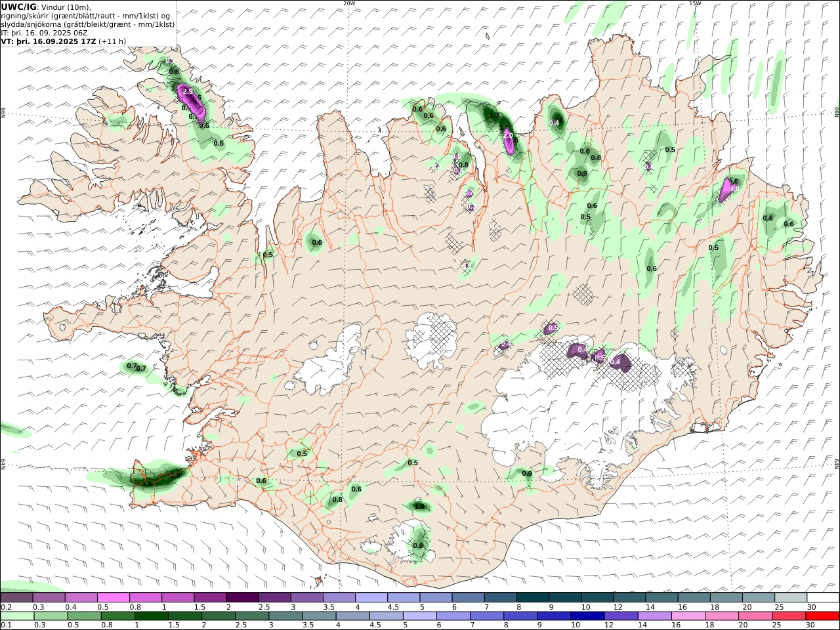Pick the white 30 snow legend swatch
The image size is (840, 630).
click(823, 597)
